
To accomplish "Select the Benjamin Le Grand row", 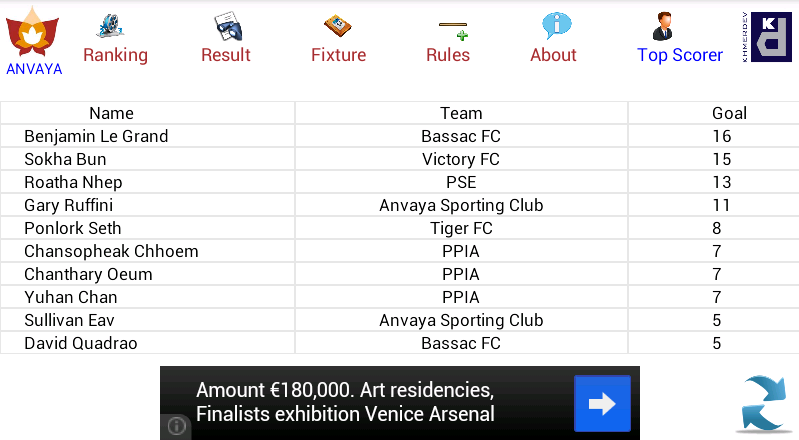I will pyautogui.click(x=400, y=136).
